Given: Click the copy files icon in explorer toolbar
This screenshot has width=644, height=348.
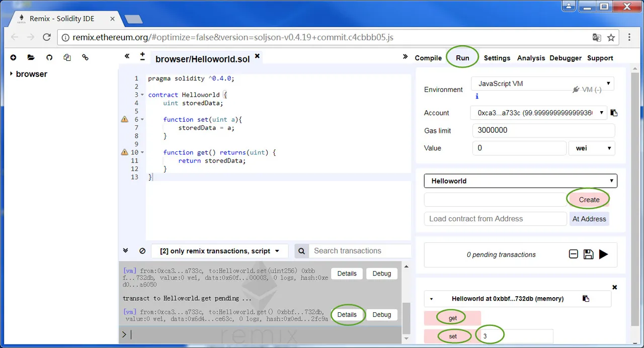Looking at the screenshot, I should [67, 58].
